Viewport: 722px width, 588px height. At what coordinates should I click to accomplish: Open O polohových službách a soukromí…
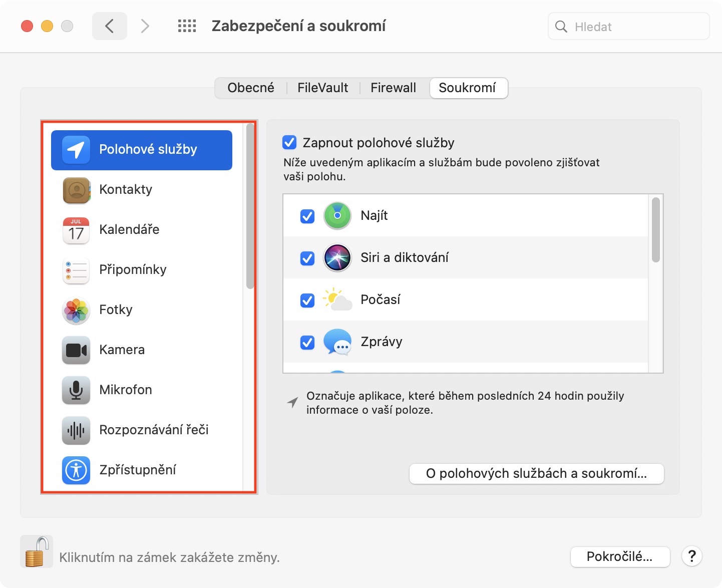536,474
